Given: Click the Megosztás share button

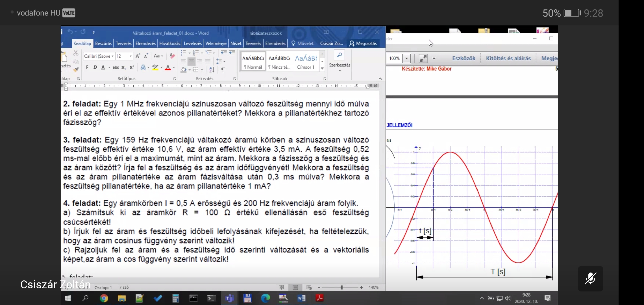Looking at the screenshot, I should click(x=363, y=43).
